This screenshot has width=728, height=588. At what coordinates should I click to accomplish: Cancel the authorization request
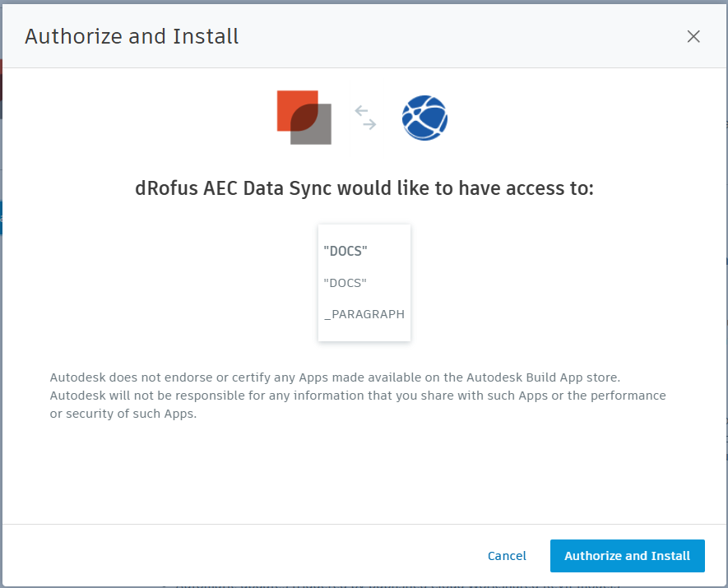[x=507, y=556]
